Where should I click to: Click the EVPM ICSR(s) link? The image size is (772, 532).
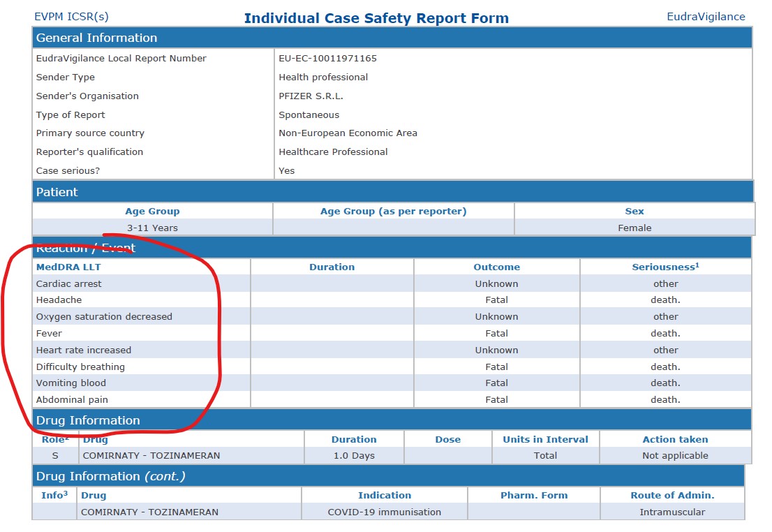[71, 17]
